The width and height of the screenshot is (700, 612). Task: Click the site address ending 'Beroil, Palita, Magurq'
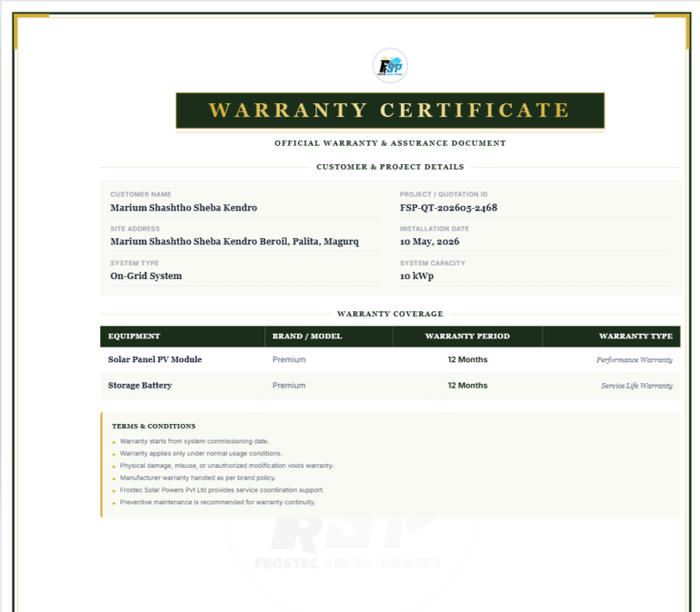234,242
